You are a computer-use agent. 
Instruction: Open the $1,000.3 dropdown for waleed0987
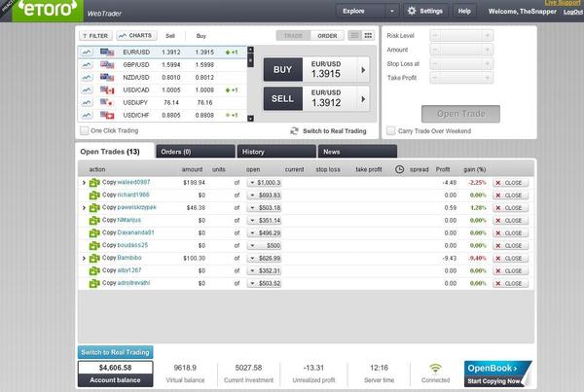264,183
